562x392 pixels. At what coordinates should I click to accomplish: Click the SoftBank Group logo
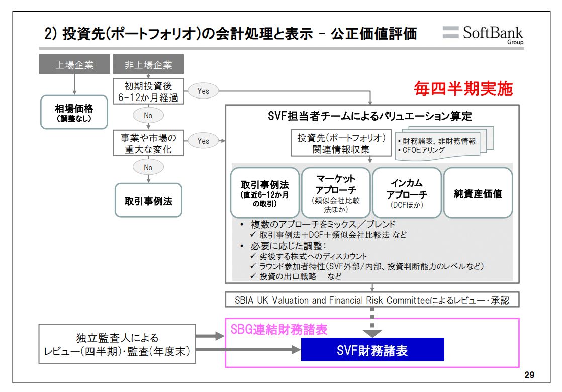483,35
